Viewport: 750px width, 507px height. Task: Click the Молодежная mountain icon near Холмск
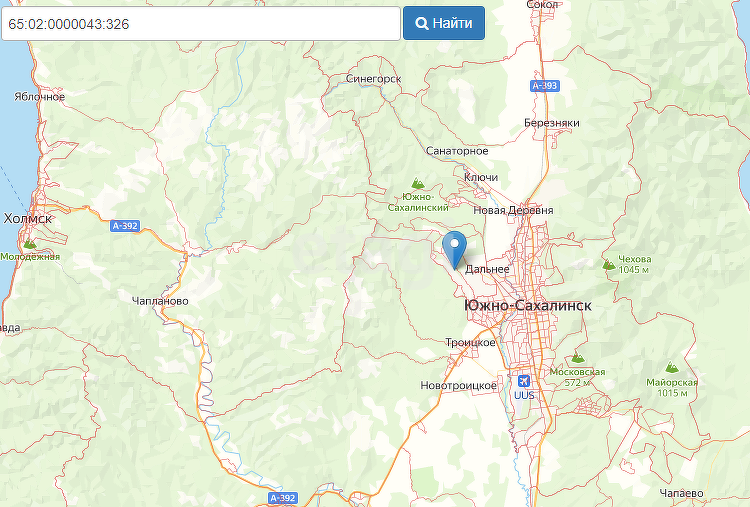click(30, 243)
